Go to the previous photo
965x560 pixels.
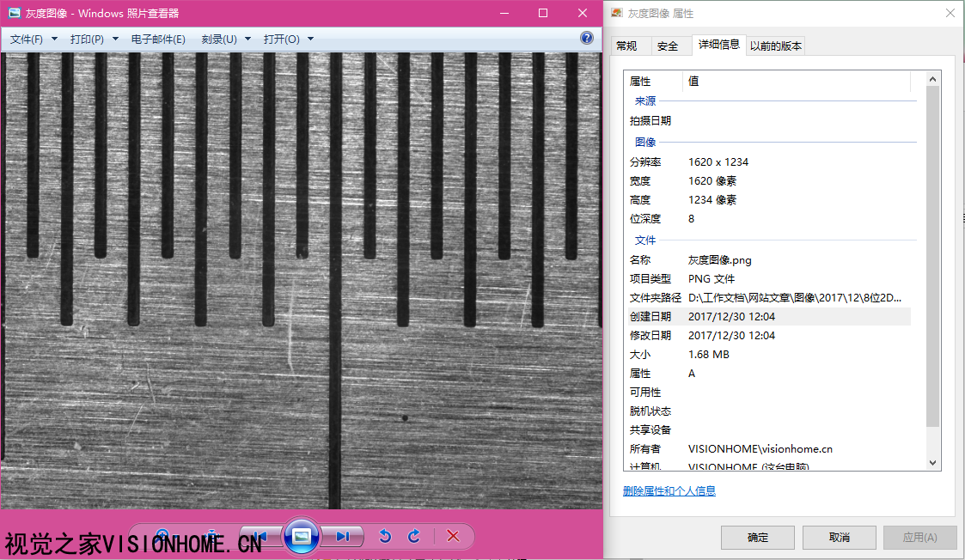coord(260,537)
